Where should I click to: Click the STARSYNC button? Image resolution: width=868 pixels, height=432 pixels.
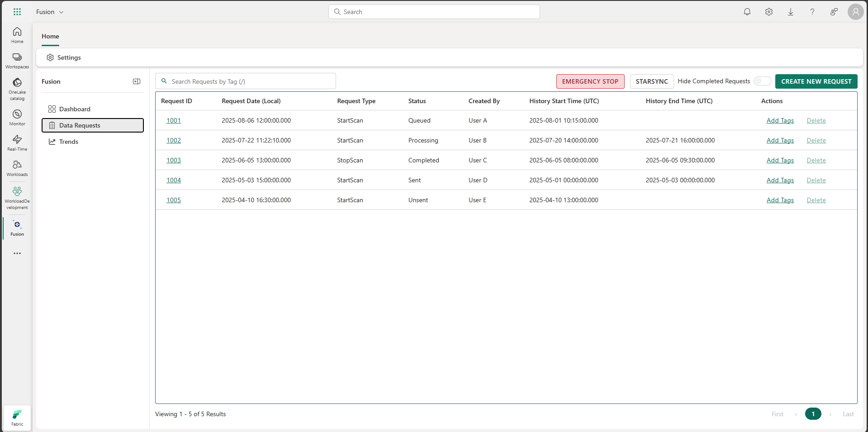[x=652, y=81]
